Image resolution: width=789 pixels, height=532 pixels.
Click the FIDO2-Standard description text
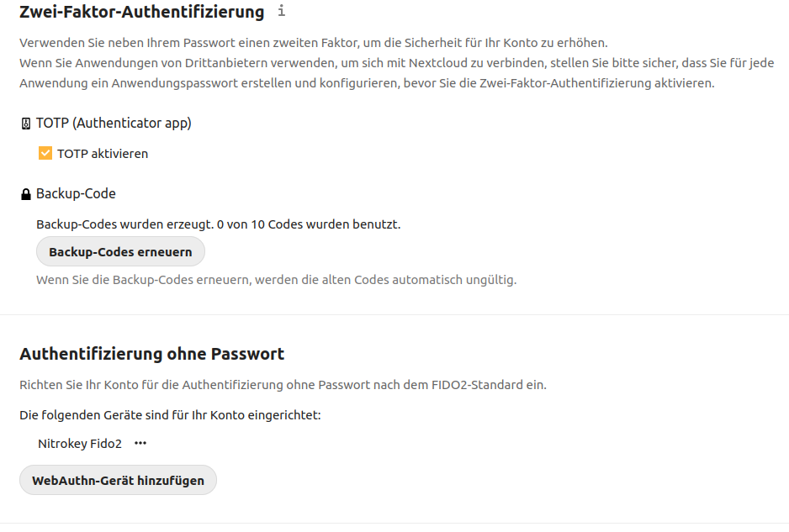[x=283, y=385]
